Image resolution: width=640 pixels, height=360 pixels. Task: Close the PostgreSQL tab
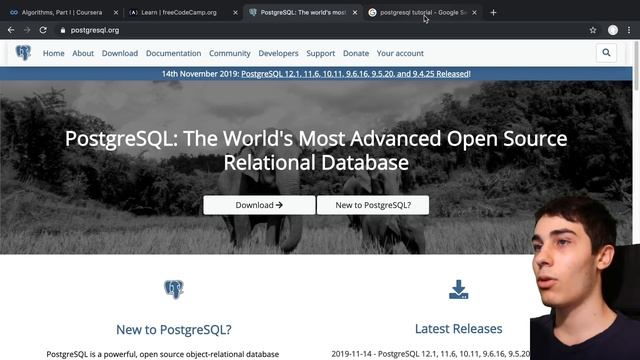point(355,13)
